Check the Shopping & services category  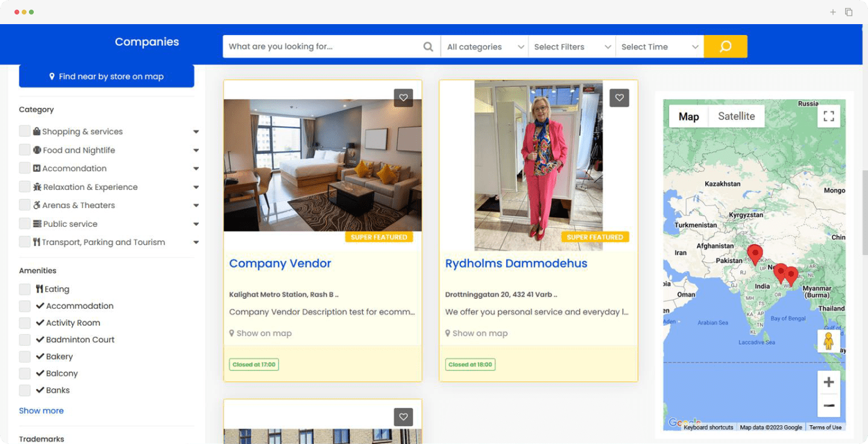point(25,132)
